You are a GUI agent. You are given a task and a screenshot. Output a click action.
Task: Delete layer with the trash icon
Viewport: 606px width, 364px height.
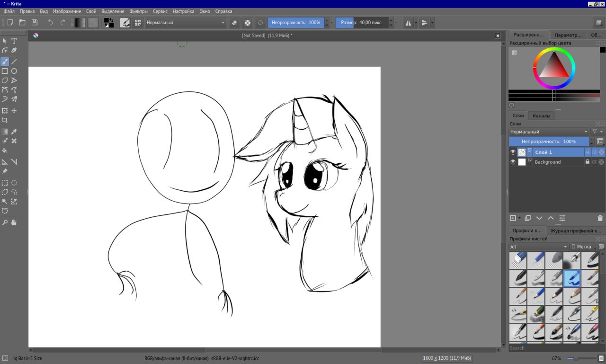pos(600,218)
